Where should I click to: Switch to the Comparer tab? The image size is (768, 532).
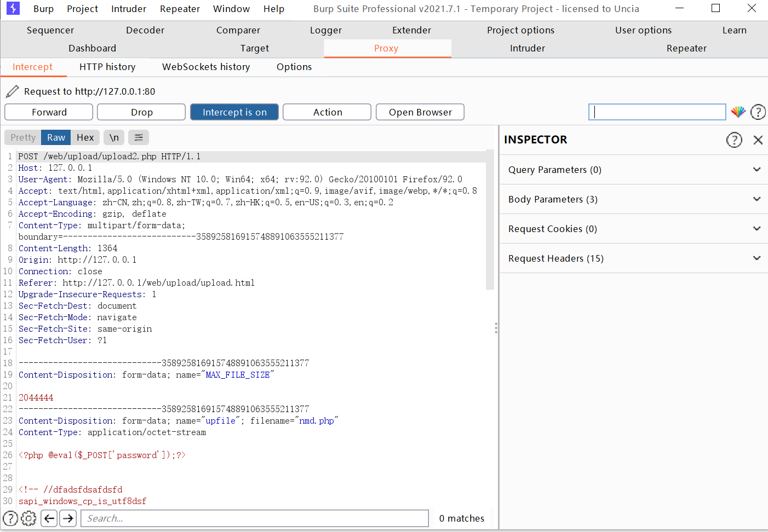point(238,30)
